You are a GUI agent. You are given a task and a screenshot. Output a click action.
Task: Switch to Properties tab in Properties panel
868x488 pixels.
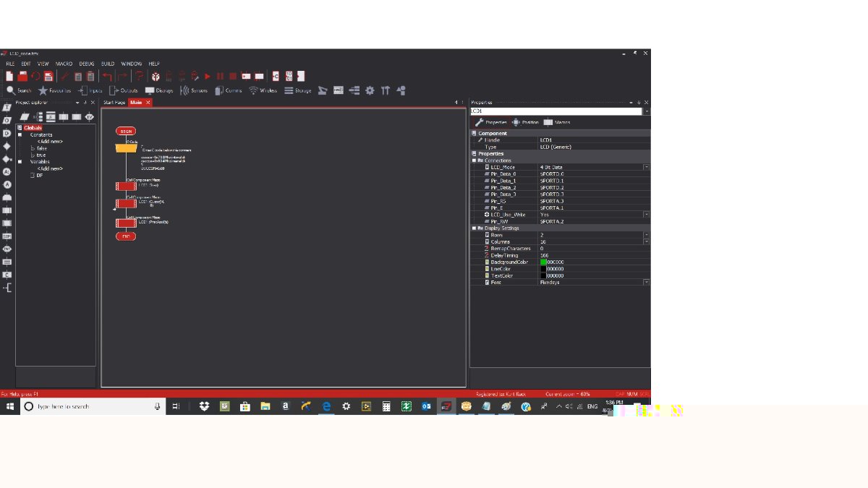[x=492, y=122]
